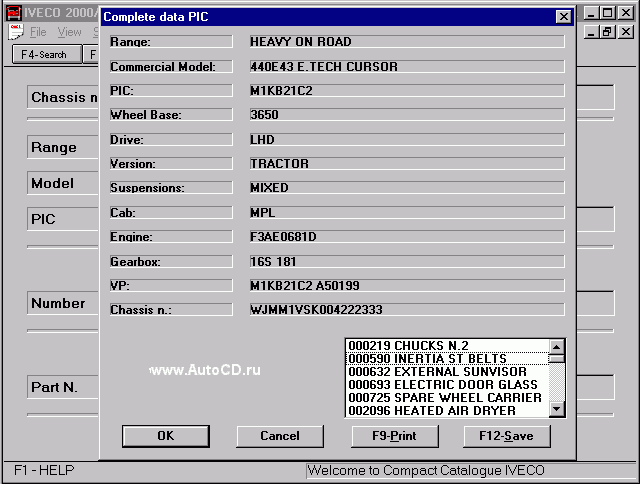640x484 pixels.
Task: Click the Commercial Model label
Action: [x=171, y=67]
